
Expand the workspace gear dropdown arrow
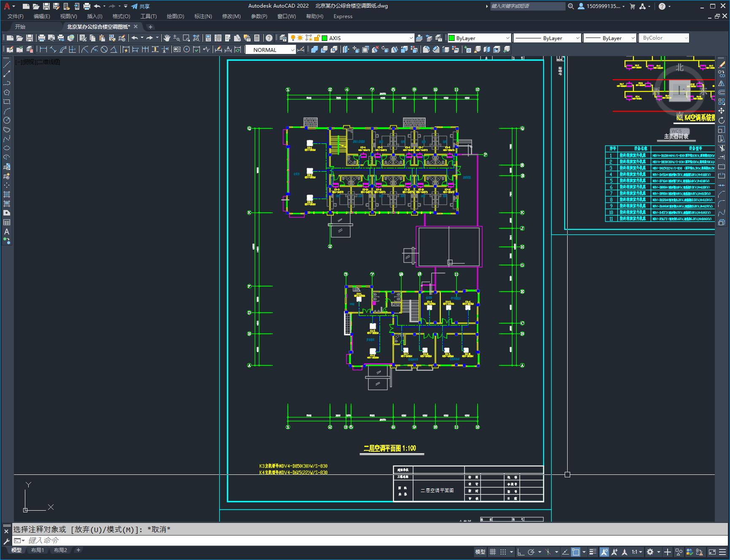pyautogui.click(x=658, y=552)
